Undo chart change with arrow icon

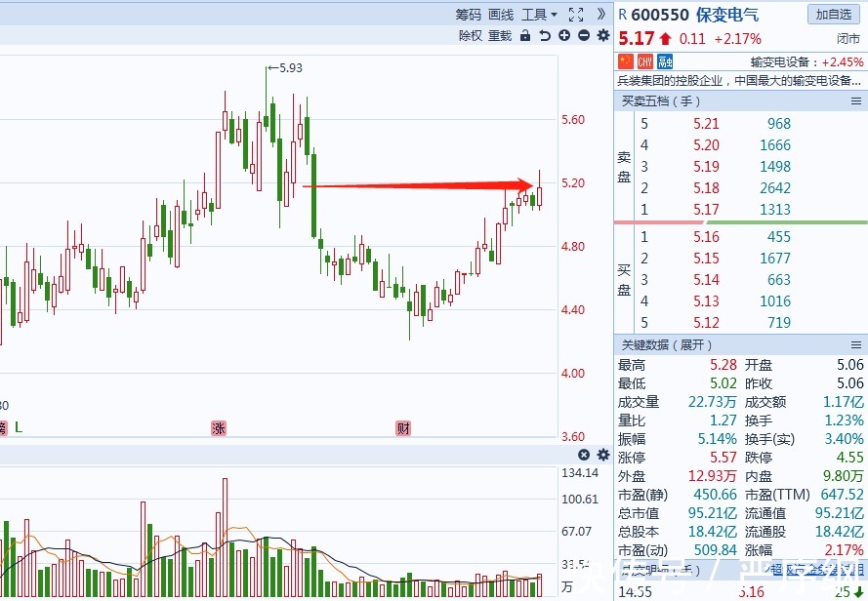click(545, 36)
